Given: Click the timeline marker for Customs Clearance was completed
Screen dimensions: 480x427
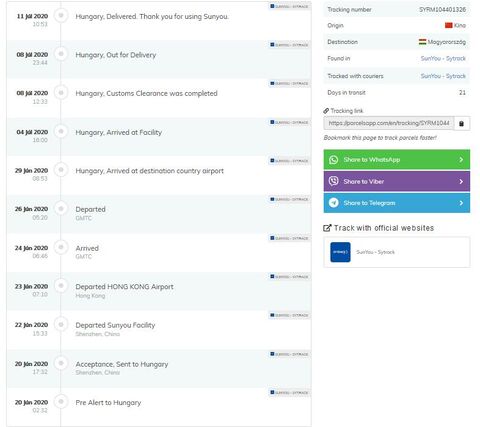Looking at the screenshot, I should [61, 92].
